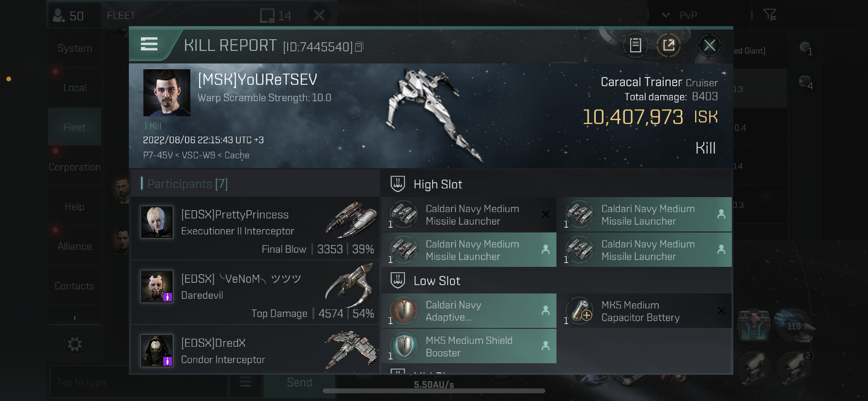This screenshot has width=868, height=401.
Task: Click the Caldari Navy Adaptive module icon
Action: [x=404, y=311]
